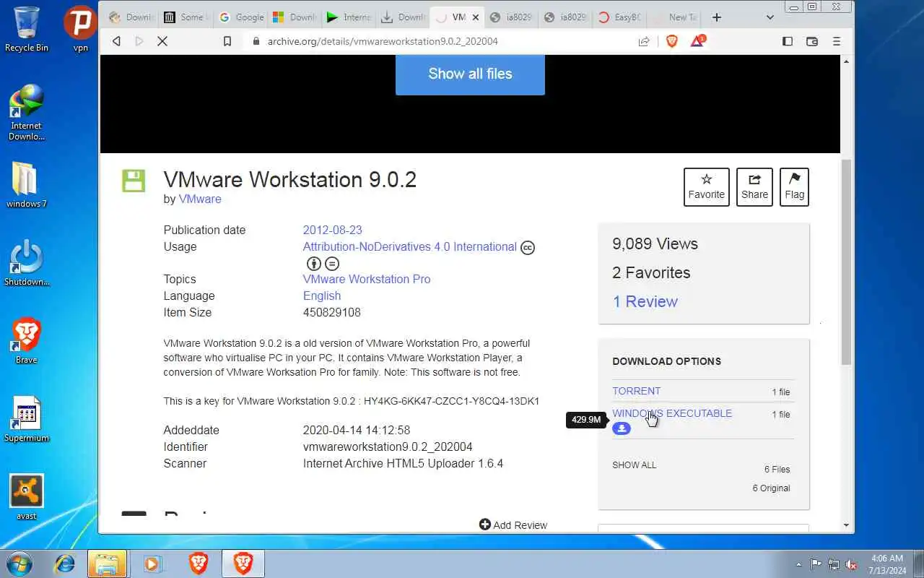Open a new tab with plus button
924x578 pixels.
pos(716,17)
